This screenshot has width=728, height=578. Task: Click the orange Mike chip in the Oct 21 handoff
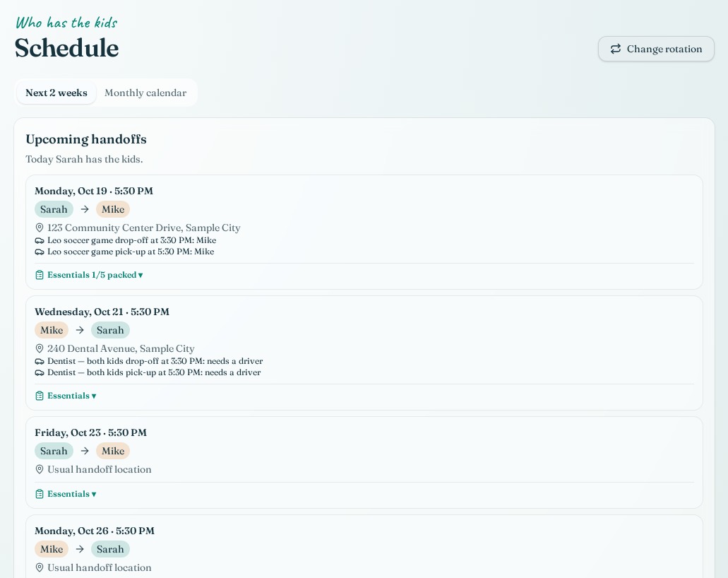pyautogui.click(x=52, y=331)
